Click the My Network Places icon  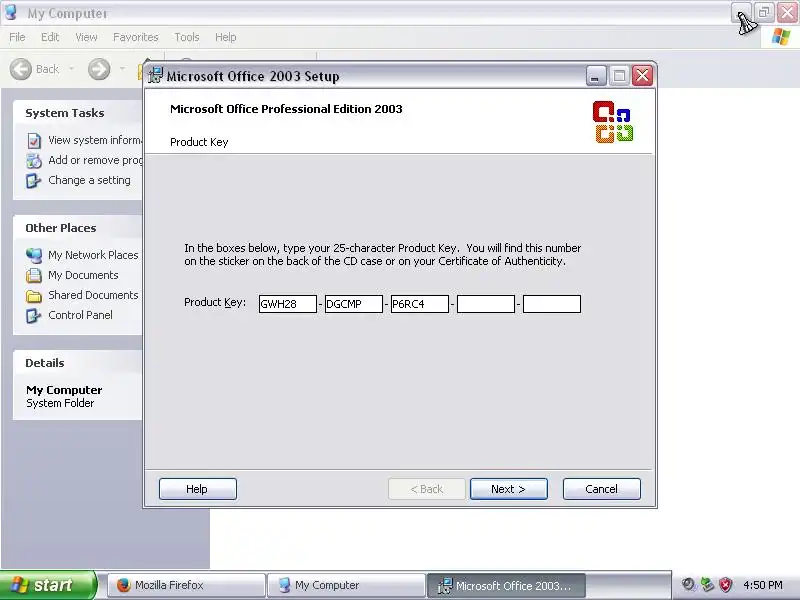click(34, 255)
